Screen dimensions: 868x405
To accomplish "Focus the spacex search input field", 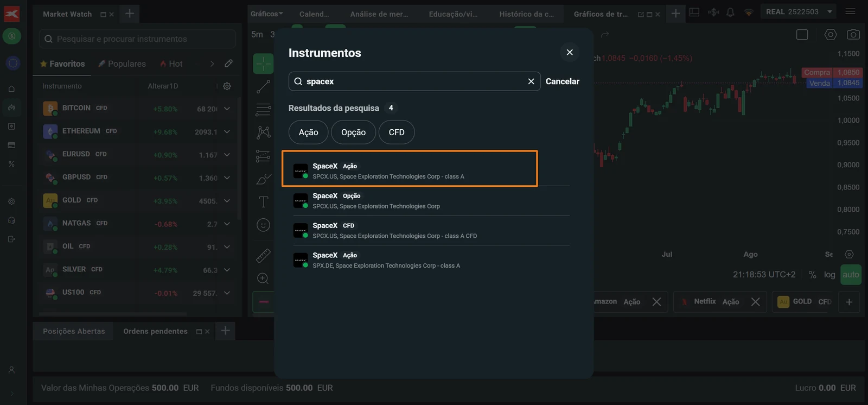I will (x=414, y=81).
